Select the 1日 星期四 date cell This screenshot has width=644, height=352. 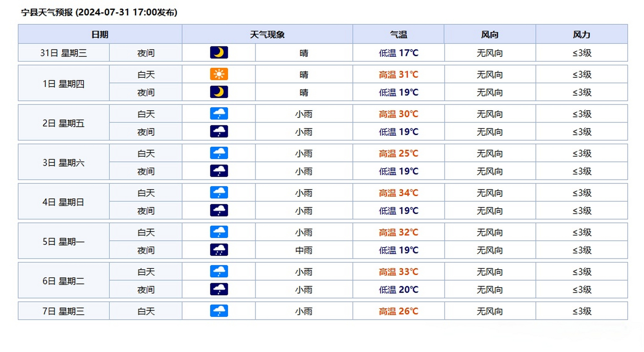tap(63, 84)
